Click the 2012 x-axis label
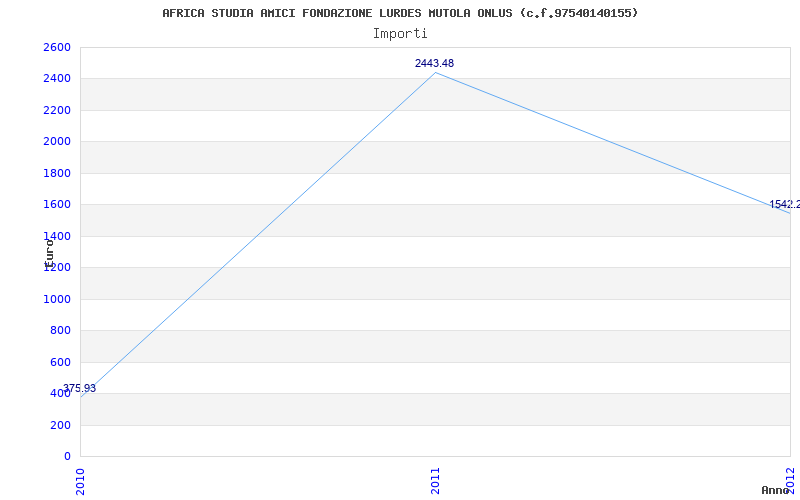Screen dimensions: 800x500 [x=791, y=479]
